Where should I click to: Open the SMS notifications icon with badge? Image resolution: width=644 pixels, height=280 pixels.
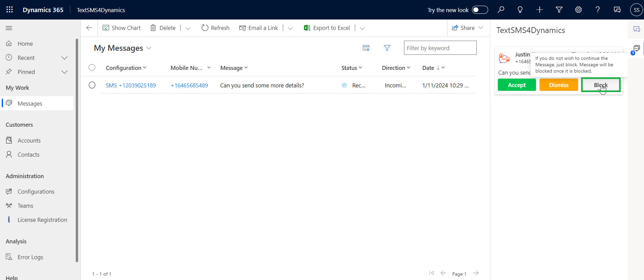coord(636,49)
